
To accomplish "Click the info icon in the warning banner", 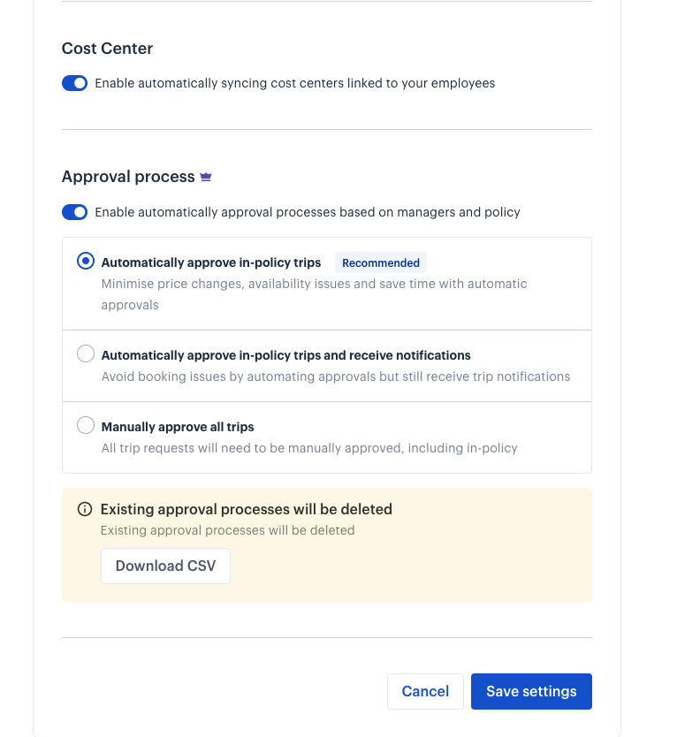I will (x=85, y=509).
